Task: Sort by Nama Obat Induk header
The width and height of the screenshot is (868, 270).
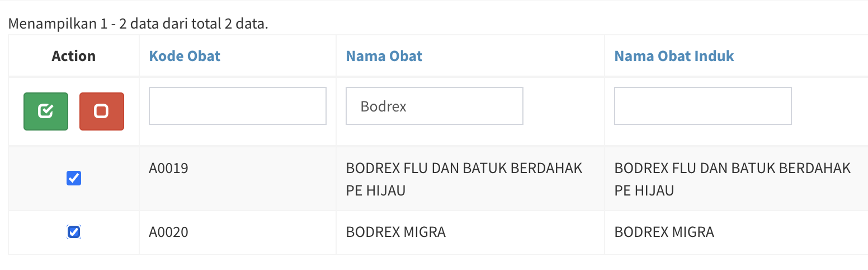Action: coord(674,56)
